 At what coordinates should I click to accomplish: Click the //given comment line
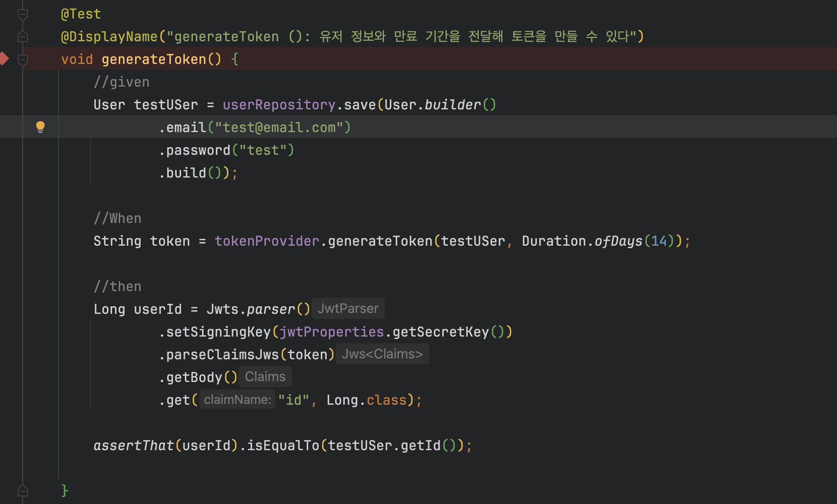[122, 82]
